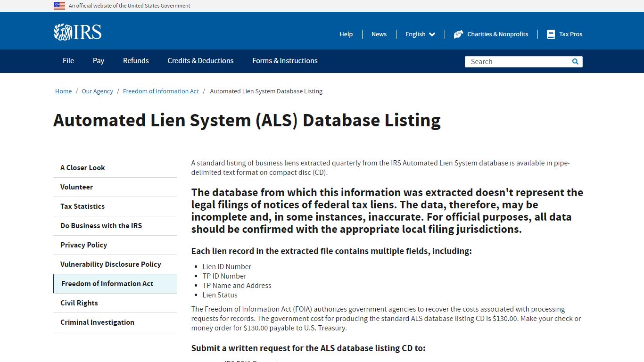
Task: Open Criminal Investigation in the sidebar
Action: coord(115,322)
